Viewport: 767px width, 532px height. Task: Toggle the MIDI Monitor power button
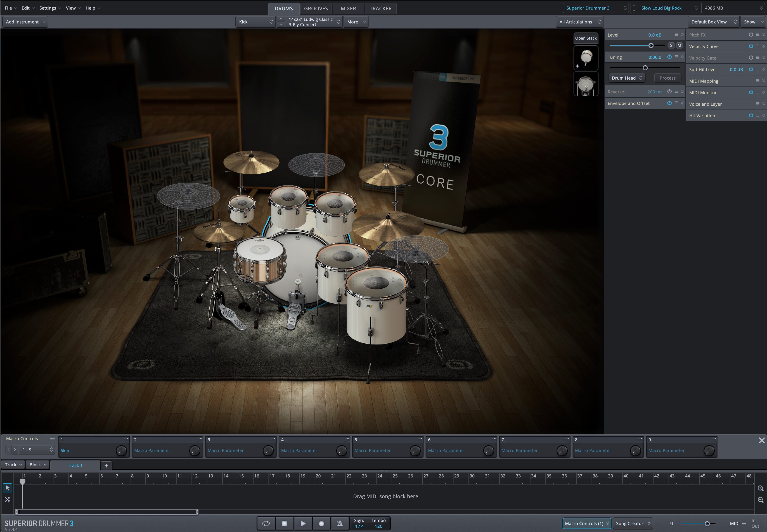pos(751,92)
